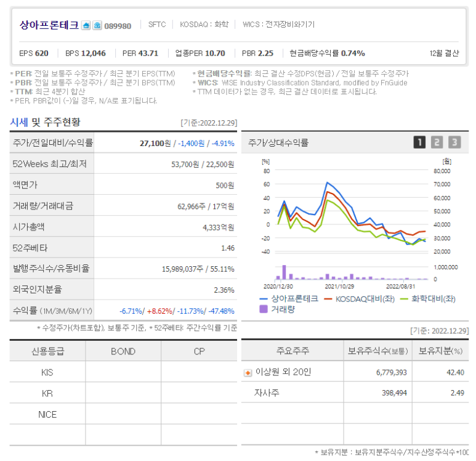Click the 자사주 row label
The image size is (476, 461).
coord(267,393)
